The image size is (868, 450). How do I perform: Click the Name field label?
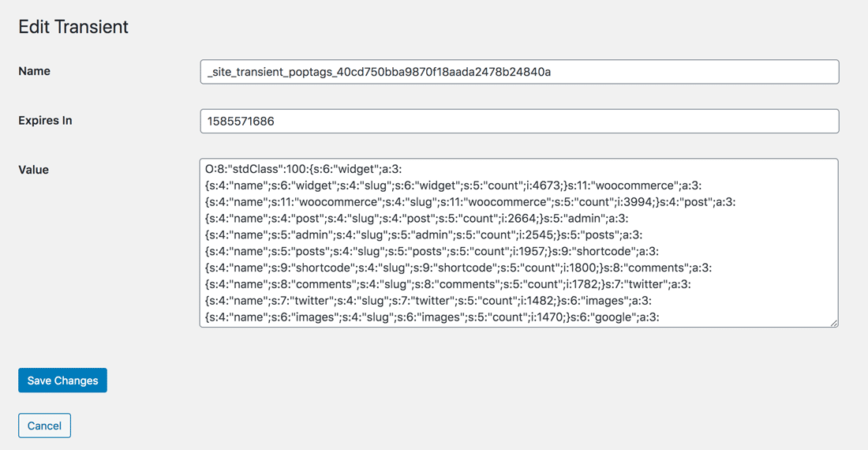[34, 71]
